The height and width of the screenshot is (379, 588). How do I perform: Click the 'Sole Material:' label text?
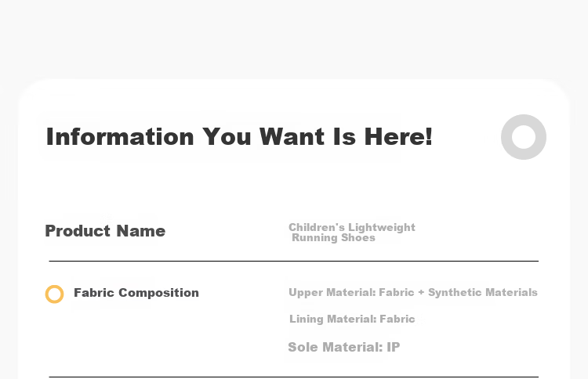pyautogui.click(x=336, y=347)
